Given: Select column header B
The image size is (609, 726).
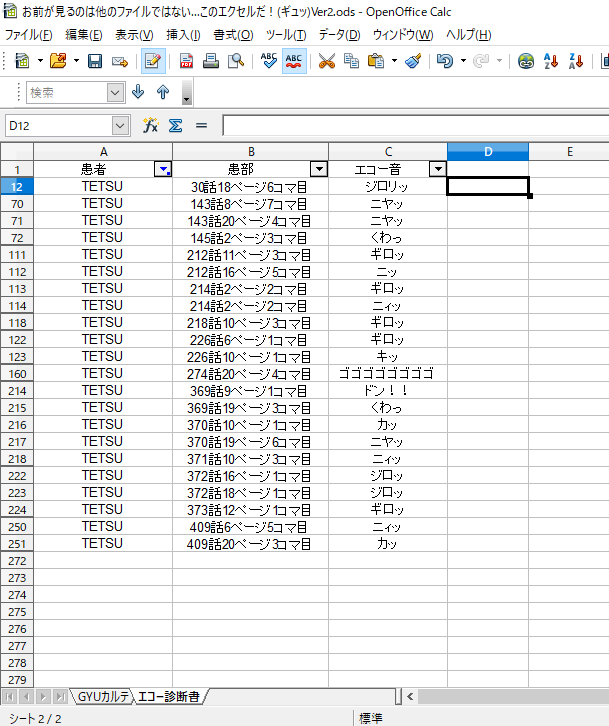Looking at the screenshot, I should 251,152.
